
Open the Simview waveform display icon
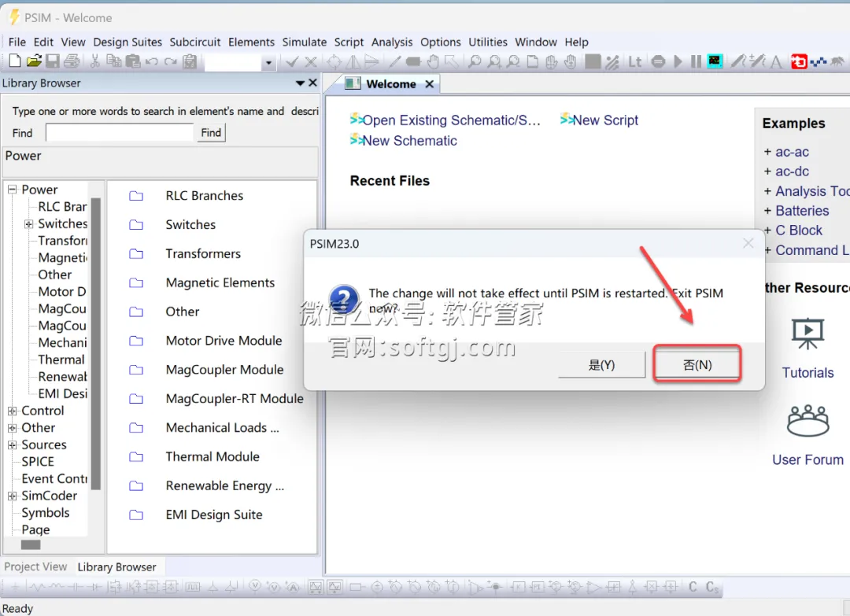715,61
